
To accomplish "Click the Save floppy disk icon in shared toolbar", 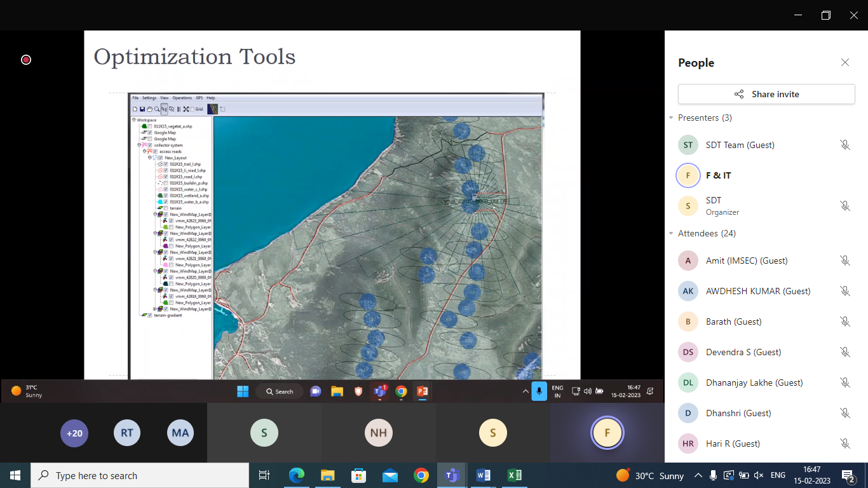I will (142, 109).
